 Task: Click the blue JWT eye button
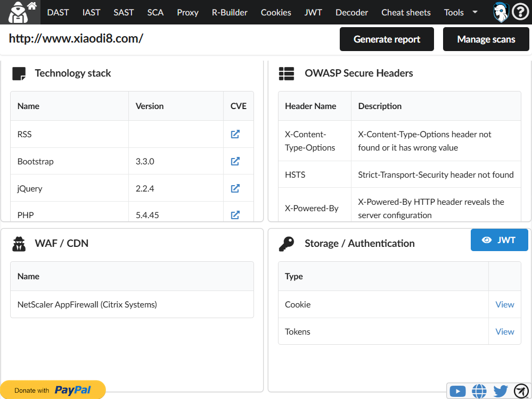(499, 240)
